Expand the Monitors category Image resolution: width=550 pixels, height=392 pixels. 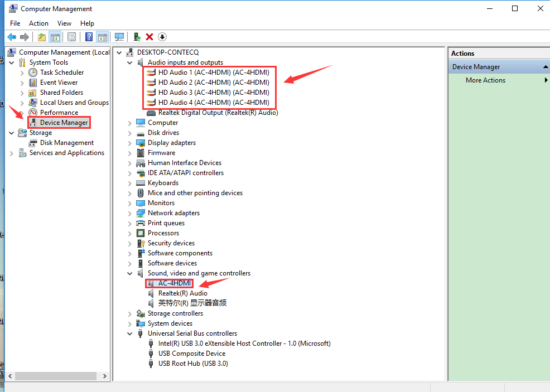tap(130, 204)
